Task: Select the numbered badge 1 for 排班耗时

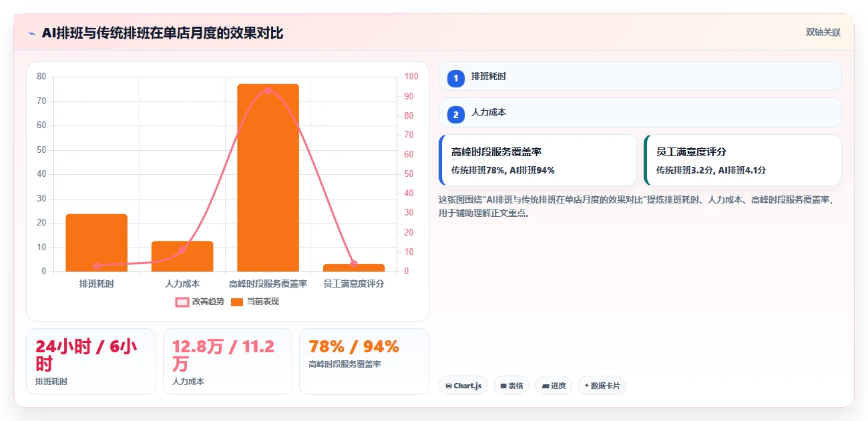Action: [x=456, y=78]
